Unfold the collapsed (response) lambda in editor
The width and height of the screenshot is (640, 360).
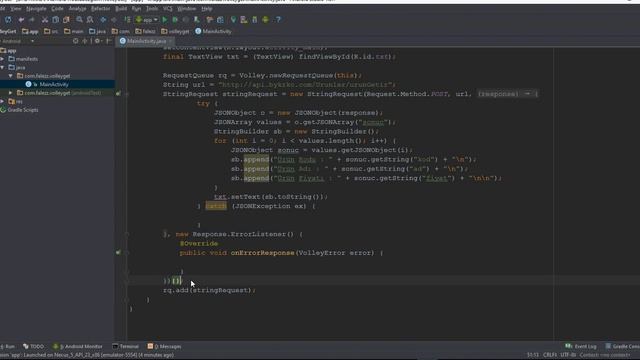(x=507, y=94)
